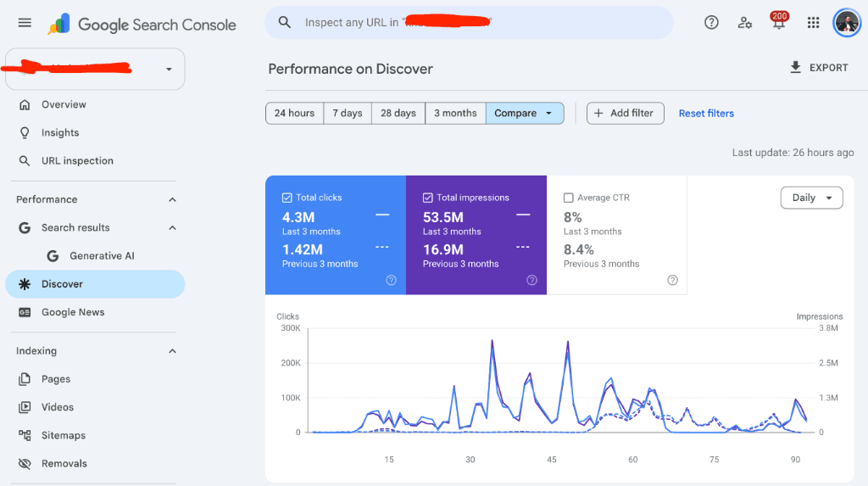This screenshot has width=868, height=486.
Task: Uncheck the Total impressions checkbox
Action: [427, 198]
